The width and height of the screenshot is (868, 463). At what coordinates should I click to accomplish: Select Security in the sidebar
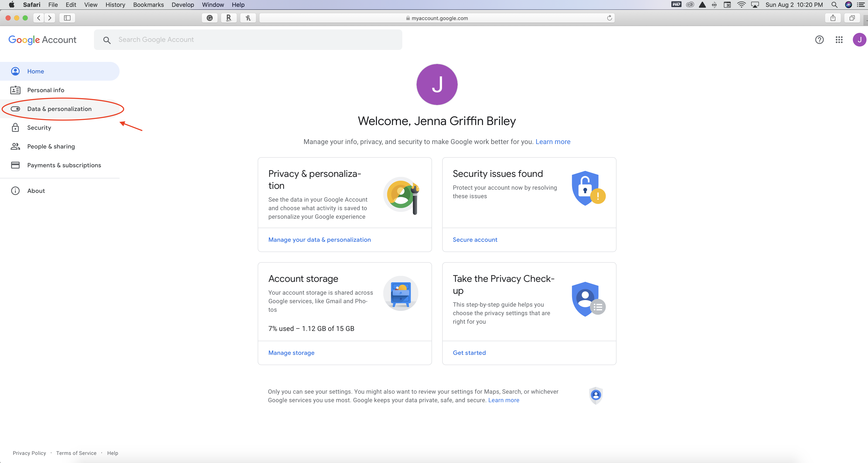tap(39, 128)
